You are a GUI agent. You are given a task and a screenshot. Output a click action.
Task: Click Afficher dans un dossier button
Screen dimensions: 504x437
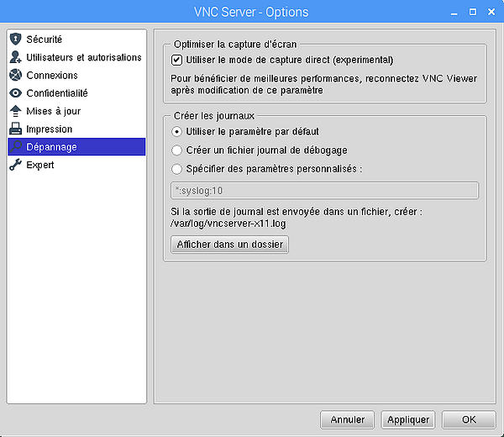click(x=230, y=245)
